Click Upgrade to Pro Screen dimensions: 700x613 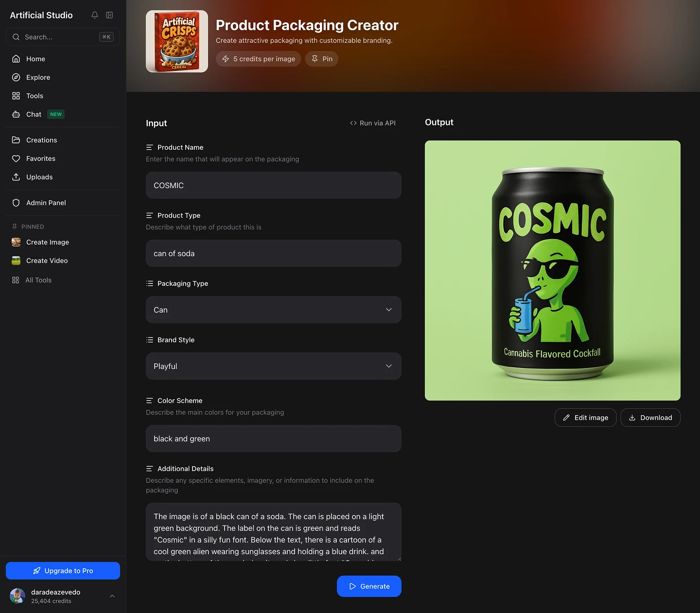coord(63,571)
